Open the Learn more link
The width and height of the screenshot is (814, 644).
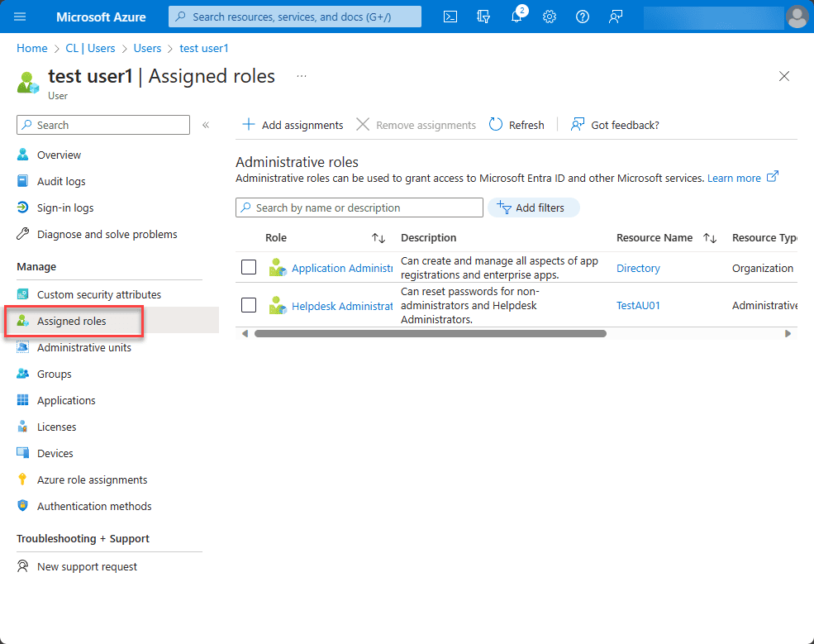coord(743,178)
